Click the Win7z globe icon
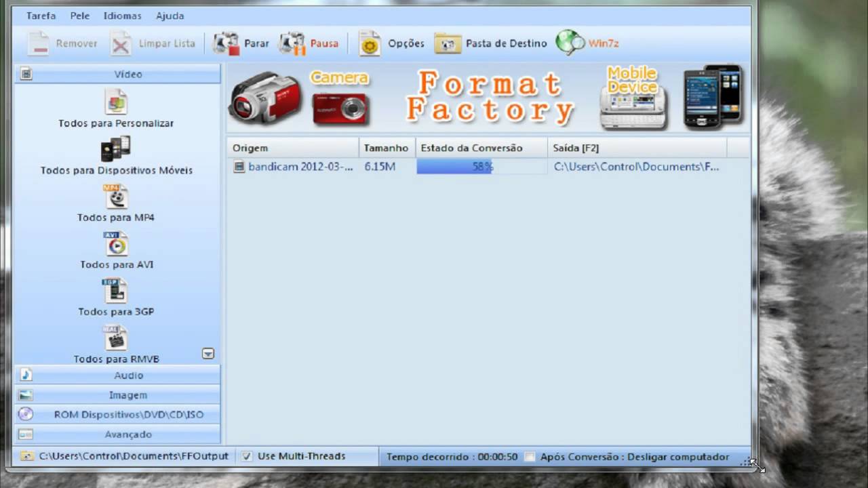Image resolution: width=868 pixels, height=488 pixels. coord(570,43)
